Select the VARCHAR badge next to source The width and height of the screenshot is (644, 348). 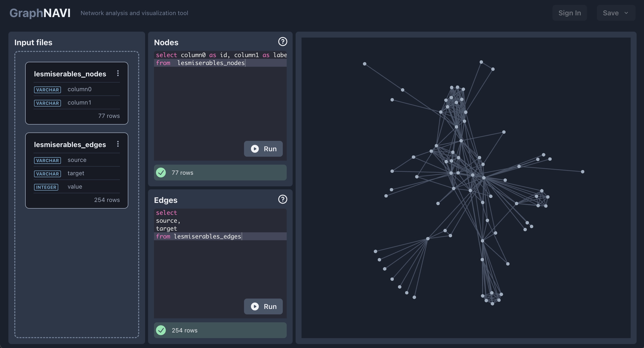[x=47, y=160]
